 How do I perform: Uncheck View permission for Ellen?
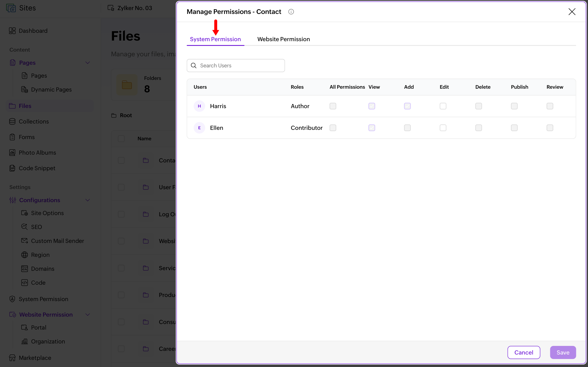[372, 128]
